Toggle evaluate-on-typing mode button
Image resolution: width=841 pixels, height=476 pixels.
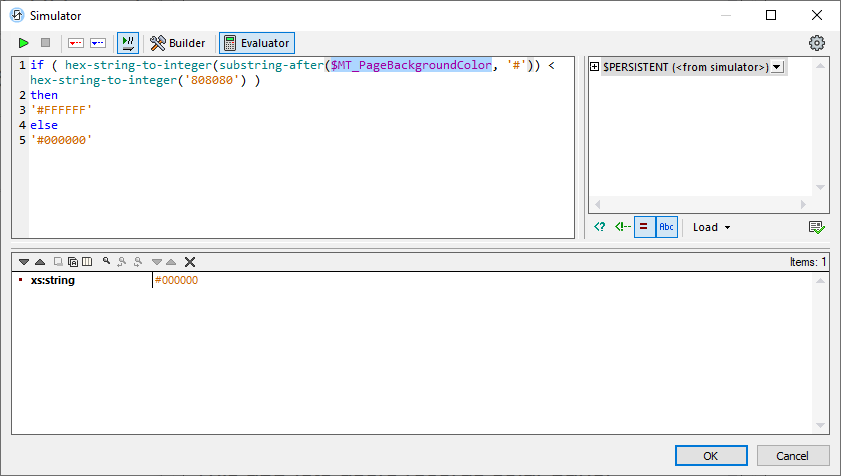[x=128, y=43]
